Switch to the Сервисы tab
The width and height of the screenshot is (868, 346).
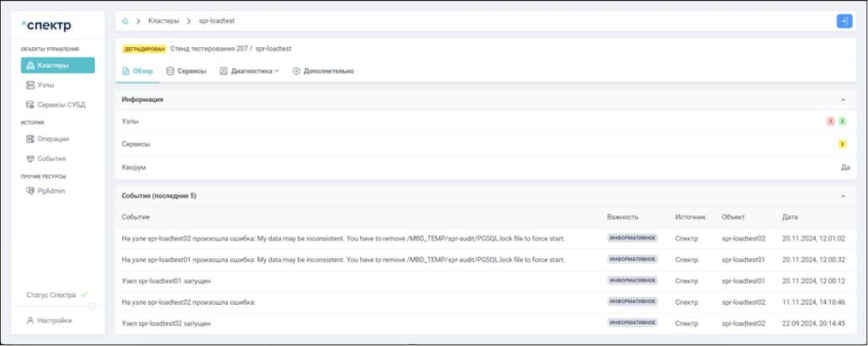tap(186, 72)
